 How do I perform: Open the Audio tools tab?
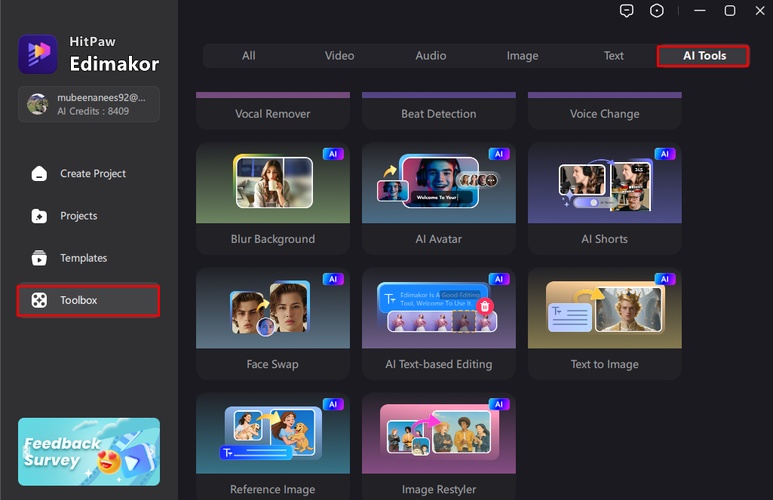click(x=431, y=56)
